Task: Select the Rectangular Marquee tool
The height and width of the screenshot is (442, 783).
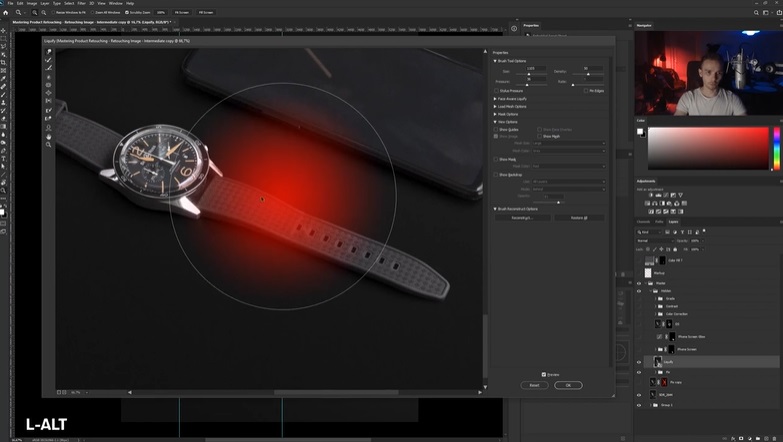Action: (3, 38)
